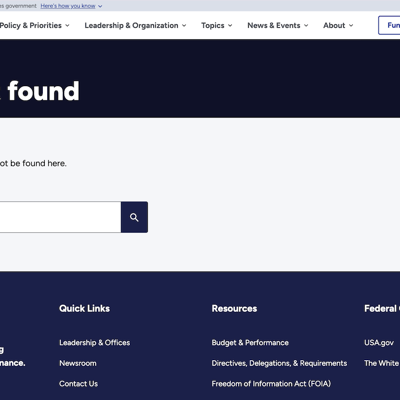Screen dimensions: 400x400
Task: Expand chevron beside About
Action: [351, 25]
